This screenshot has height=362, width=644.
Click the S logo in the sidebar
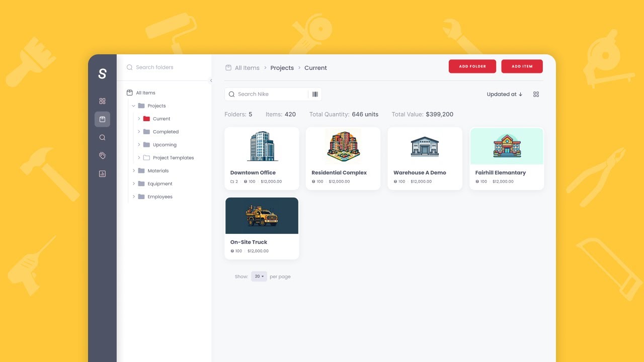point(102,74)
